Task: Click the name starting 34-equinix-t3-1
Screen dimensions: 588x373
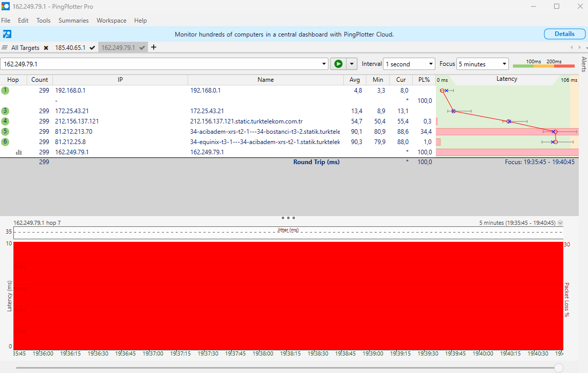Action: click(x=265, y=142)
